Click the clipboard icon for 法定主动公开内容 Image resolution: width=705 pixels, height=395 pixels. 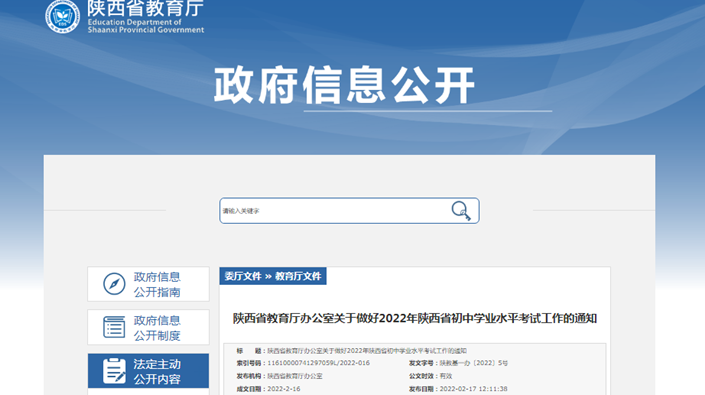114,371
